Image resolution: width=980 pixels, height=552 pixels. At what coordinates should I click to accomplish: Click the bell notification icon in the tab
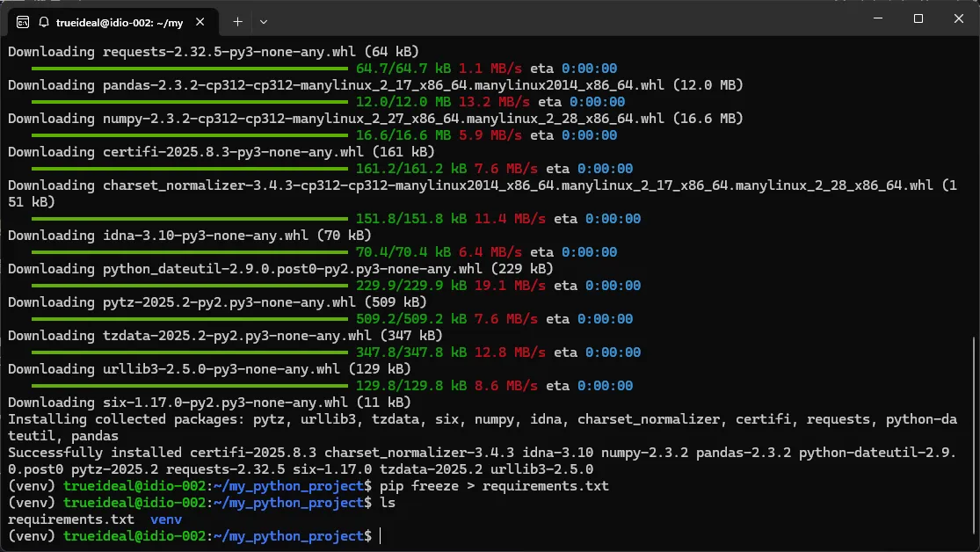pyautogui.click(x=43, y=20)
